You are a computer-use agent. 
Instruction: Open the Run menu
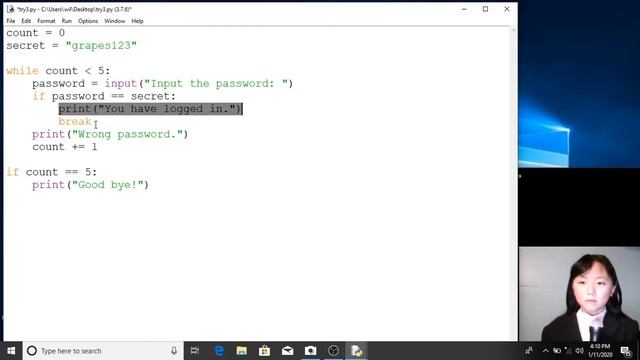67,21
